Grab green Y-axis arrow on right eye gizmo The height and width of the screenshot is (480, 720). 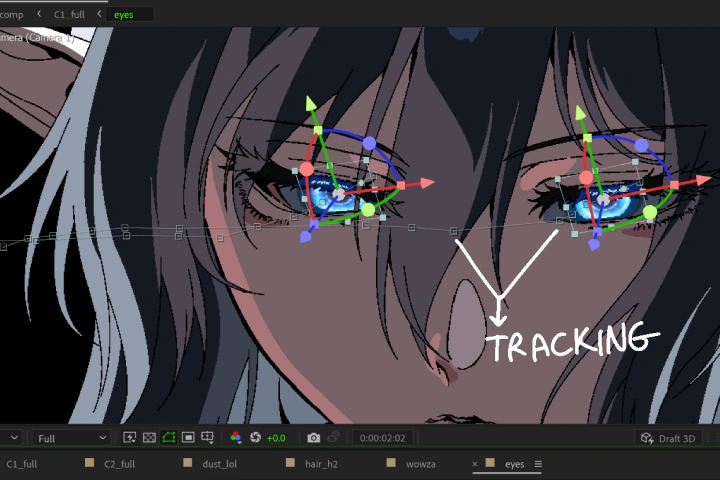point(580,113)
